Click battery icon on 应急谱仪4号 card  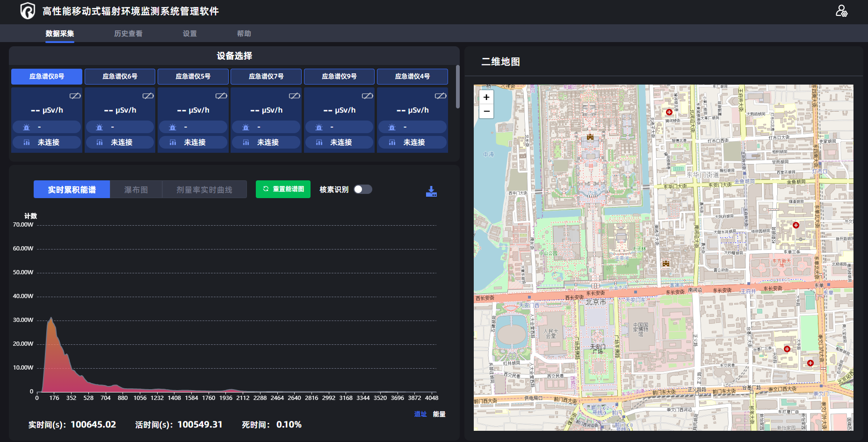click(x=440, y=96)
